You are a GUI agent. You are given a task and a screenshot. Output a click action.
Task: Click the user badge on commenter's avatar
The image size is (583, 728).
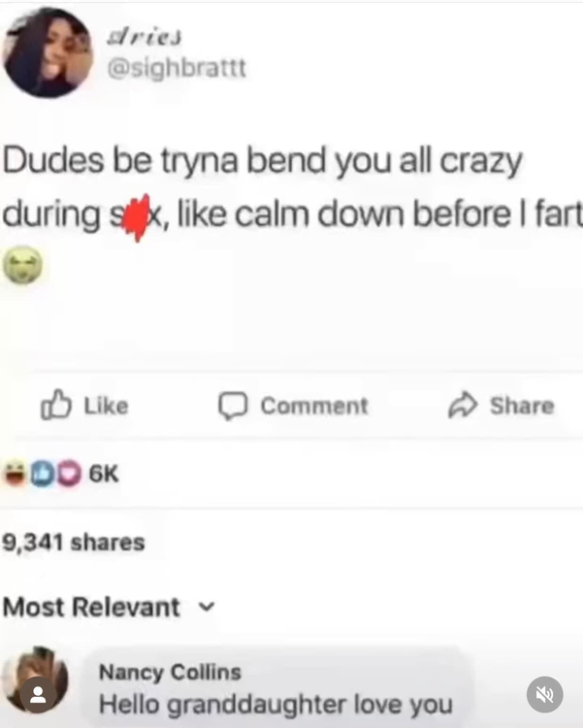(x=38, y=695)
